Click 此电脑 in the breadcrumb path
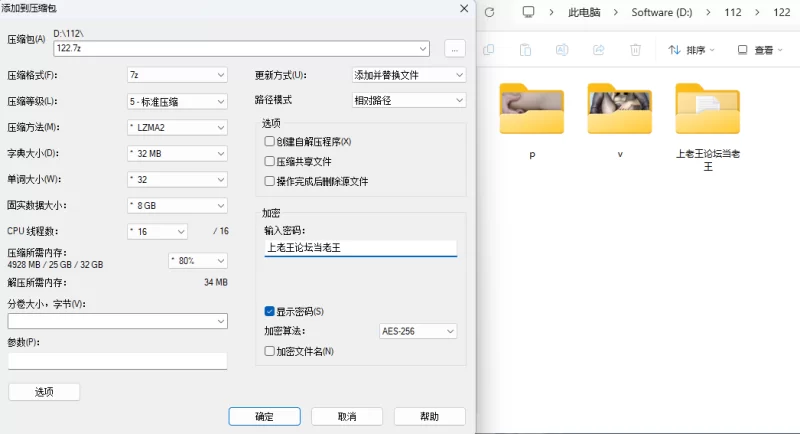This screenshot has height=434, width=800. tap(584, 12)
